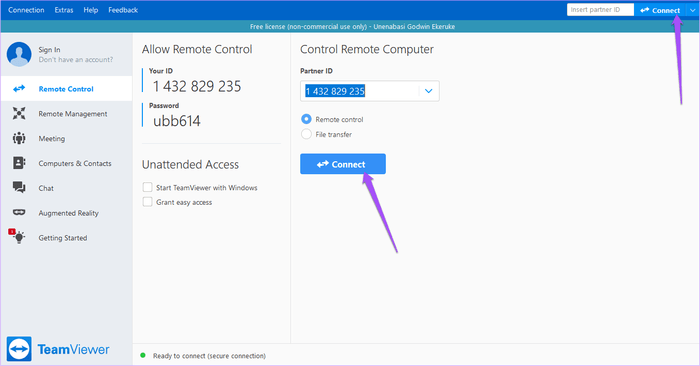700x366 pixels.
Task: Expand the Partner ID dropdown arrow
Action: (429, 91)
